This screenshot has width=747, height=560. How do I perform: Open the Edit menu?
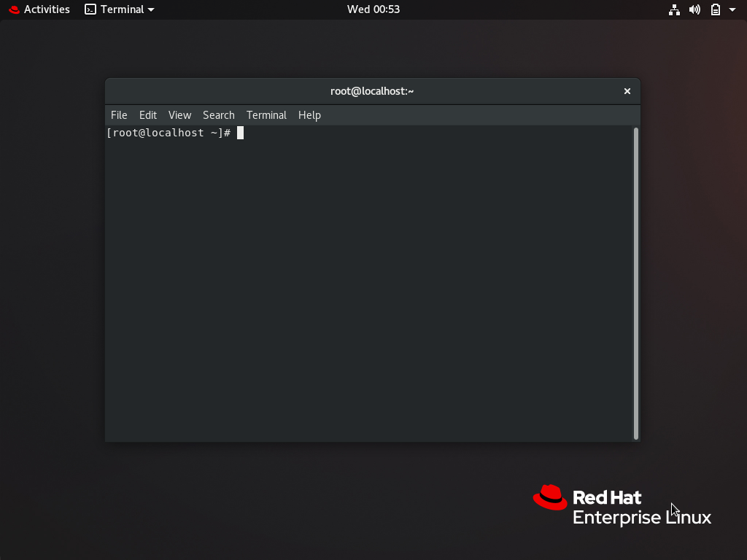[x=147, y=115]
